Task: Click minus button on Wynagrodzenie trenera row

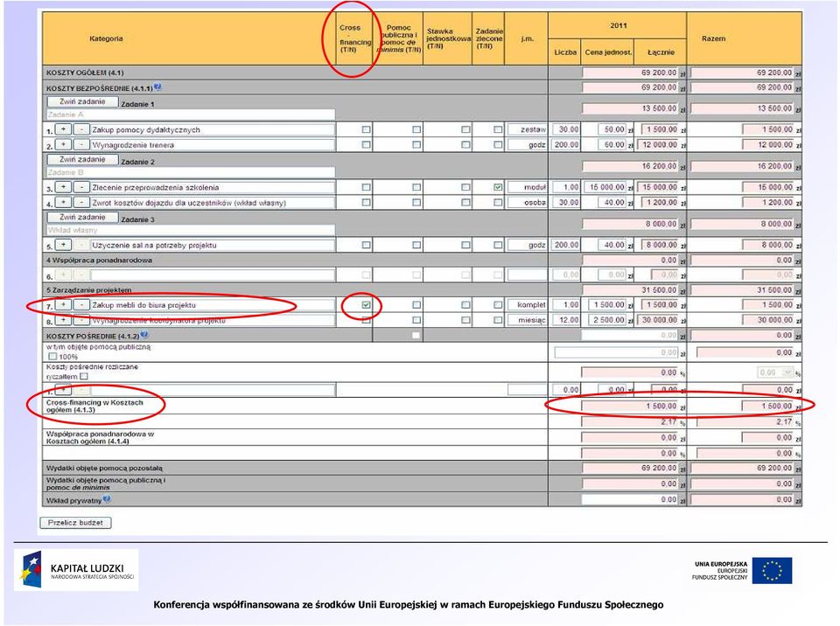Action: (x=80, y=144)
